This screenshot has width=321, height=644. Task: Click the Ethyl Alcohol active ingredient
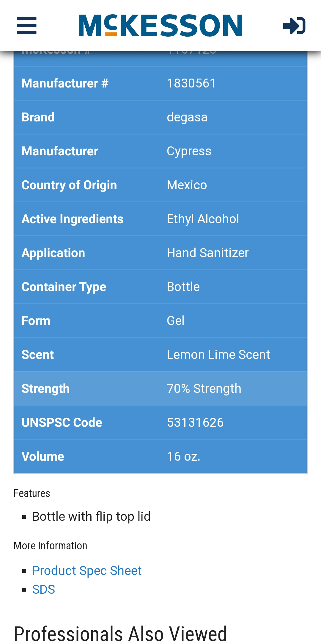[203, 219]
